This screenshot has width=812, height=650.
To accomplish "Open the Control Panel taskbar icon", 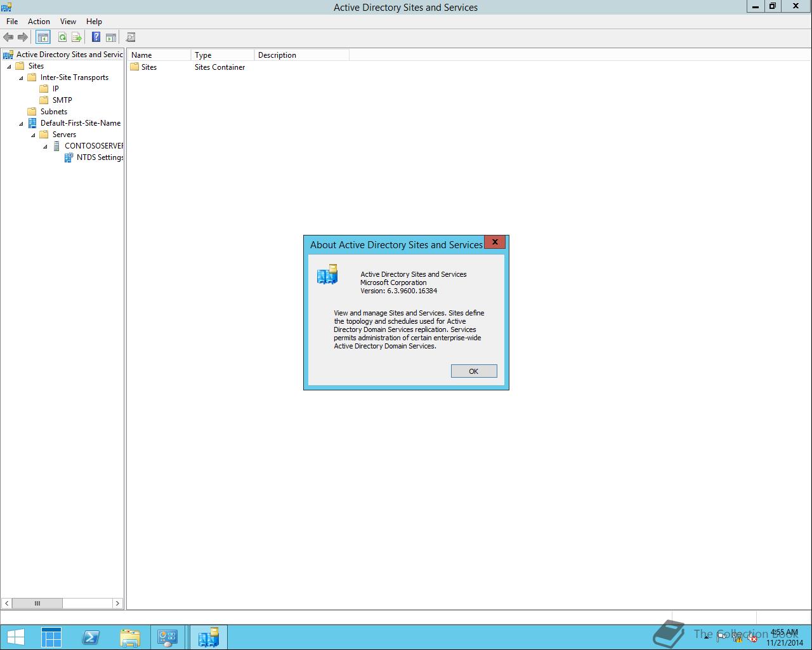I will [167, 637].
